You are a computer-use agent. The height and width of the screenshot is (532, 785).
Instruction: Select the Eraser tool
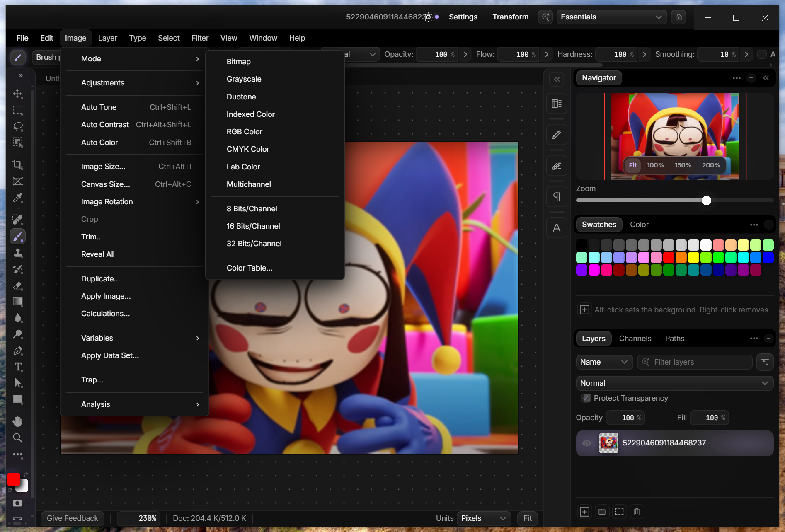coord(17,285)
